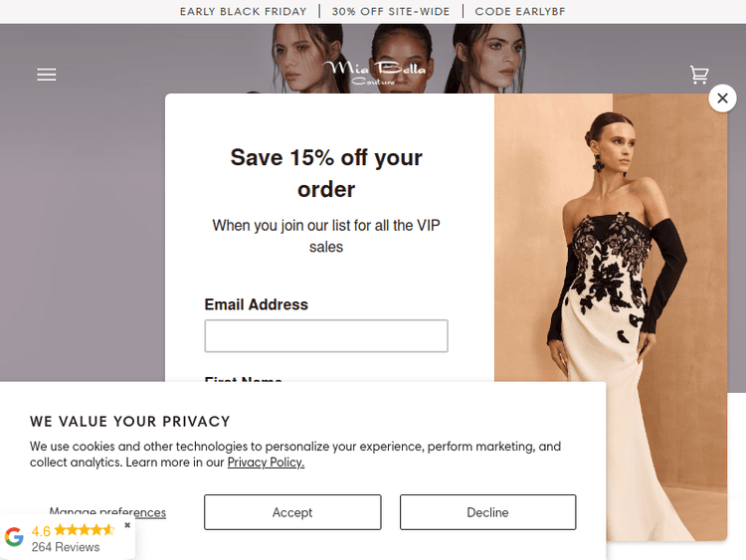Open the Privacy Policy link

coord(266,463)
